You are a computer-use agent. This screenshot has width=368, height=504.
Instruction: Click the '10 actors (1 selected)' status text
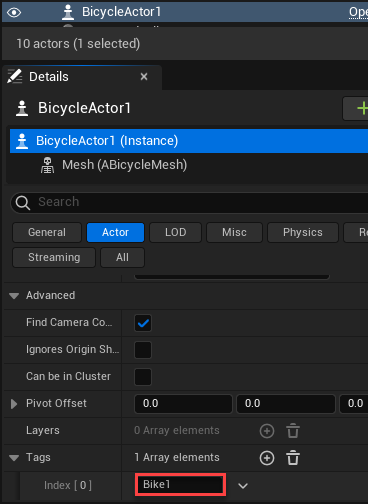78,44
